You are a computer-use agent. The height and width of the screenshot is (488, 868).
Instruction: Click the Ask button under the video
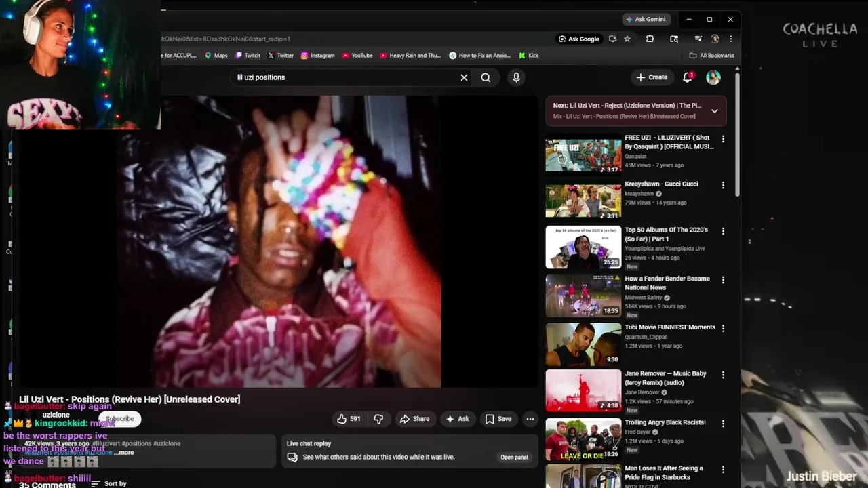[457, 419]
